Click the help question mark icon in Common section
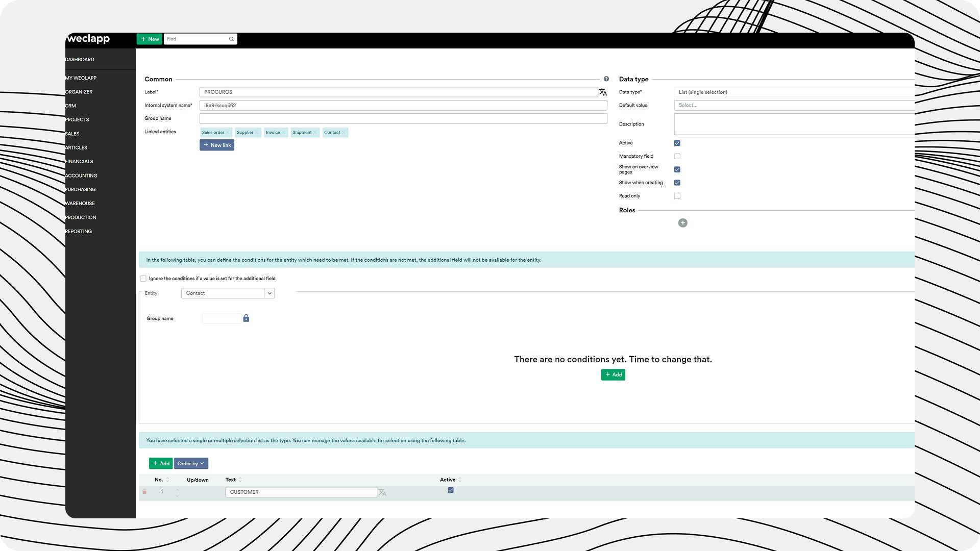This screenshot has width=980, height=551. [606, 79]
